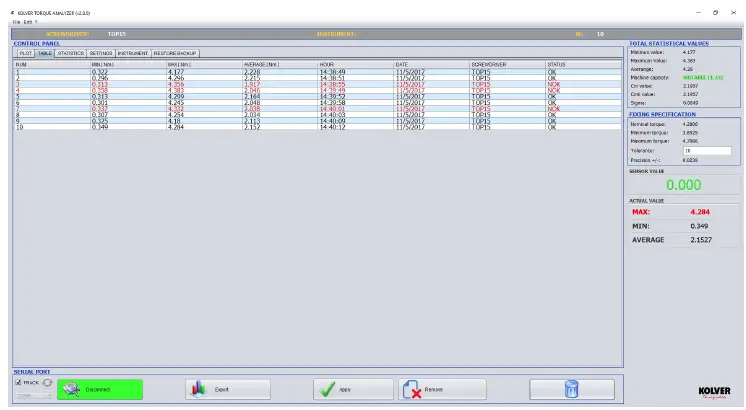This screenshot has height=410, width=746.
Task: Click the DATE column header
Action: [432, 64]
